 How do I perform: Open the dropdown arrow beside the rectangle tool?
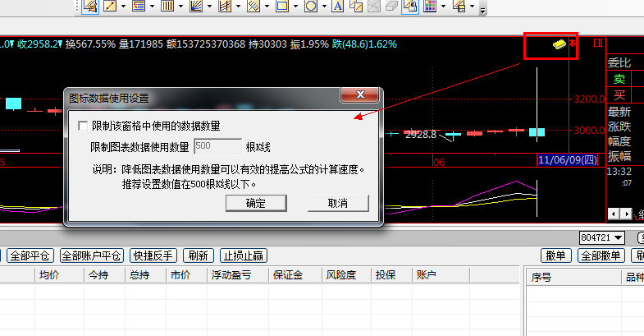point(295,7)
